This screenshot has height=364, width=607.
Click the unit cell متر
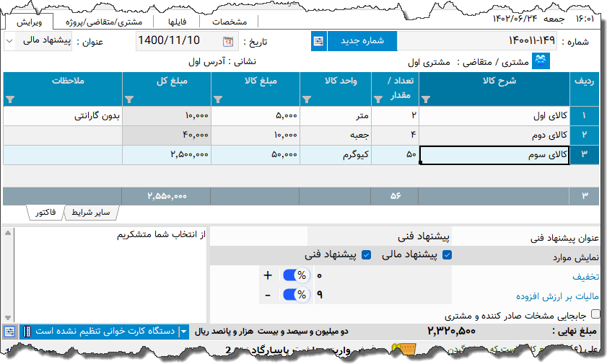pyautogui.click(x=336, y=116)
